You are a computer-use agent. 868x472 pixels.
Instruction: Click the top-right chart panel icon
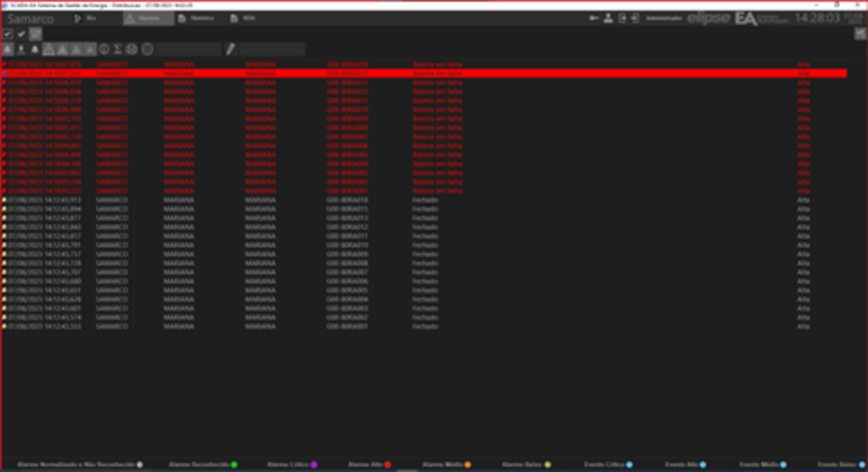click(x=860, y=34)
